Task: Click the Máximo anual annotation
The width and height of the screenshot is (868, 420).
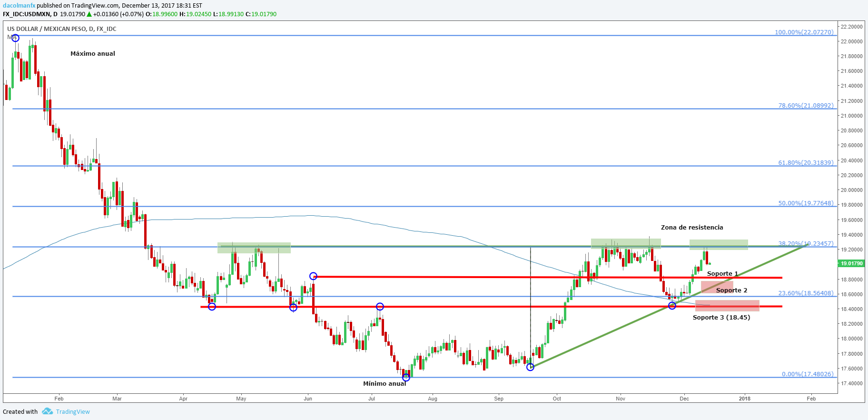Action: tap(93, 54)
